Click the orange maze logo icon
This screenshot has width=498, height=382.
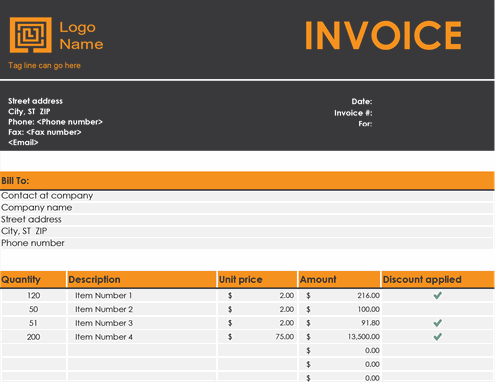[31, 35]
